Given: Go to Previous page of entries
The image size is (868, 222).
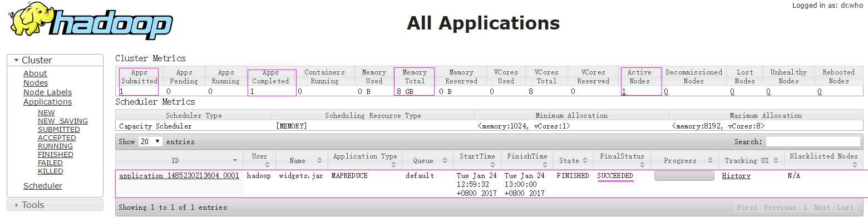Looking at the screenshot, I should tap(780, 208).
